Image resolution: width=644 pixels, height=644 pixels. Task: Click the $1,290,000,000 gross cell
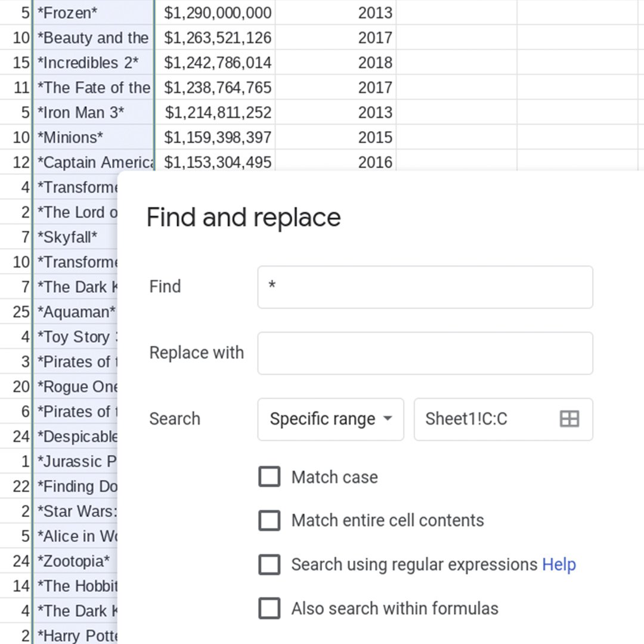(x=216, y=13)
